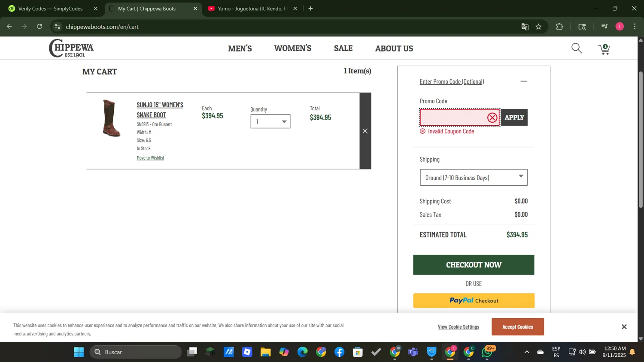The image size is (644, 362).
Task: Open the taskbar clock and date
Action: tap(614, 352)
